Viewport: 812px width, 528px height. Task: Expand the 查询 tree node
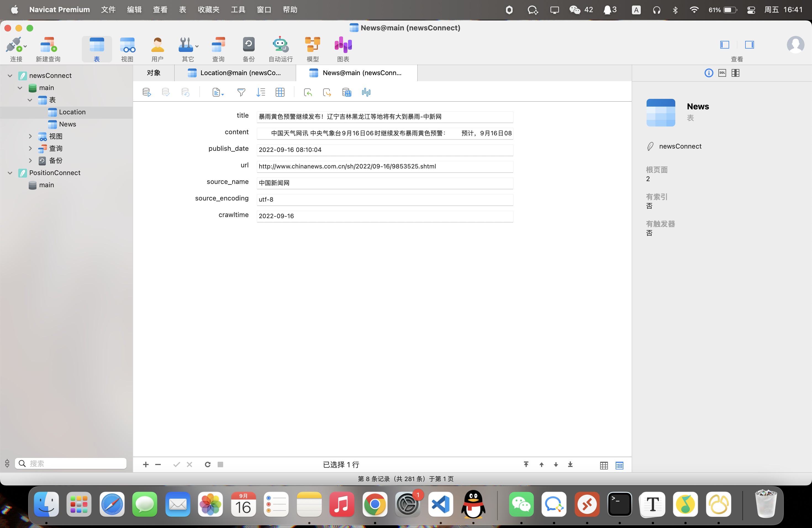pyautogui.click(x=30, y=148)
